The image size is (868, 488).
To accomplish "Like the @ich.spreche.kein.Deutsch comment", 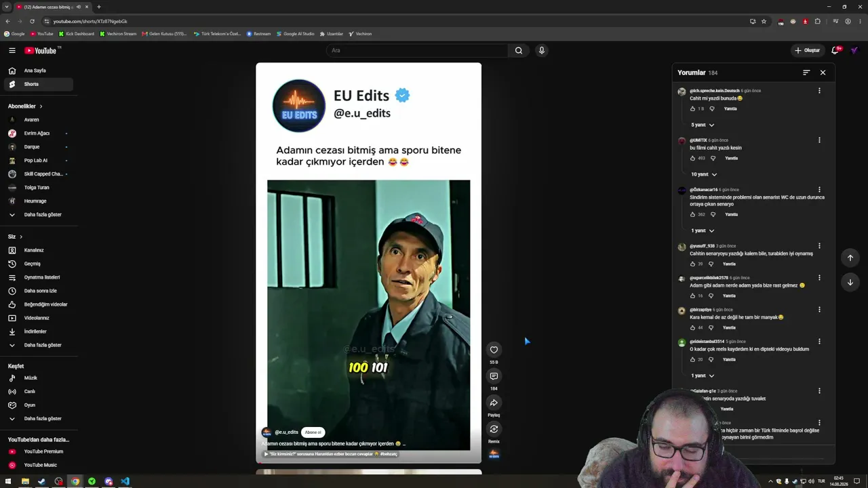I will click(692, 109).
